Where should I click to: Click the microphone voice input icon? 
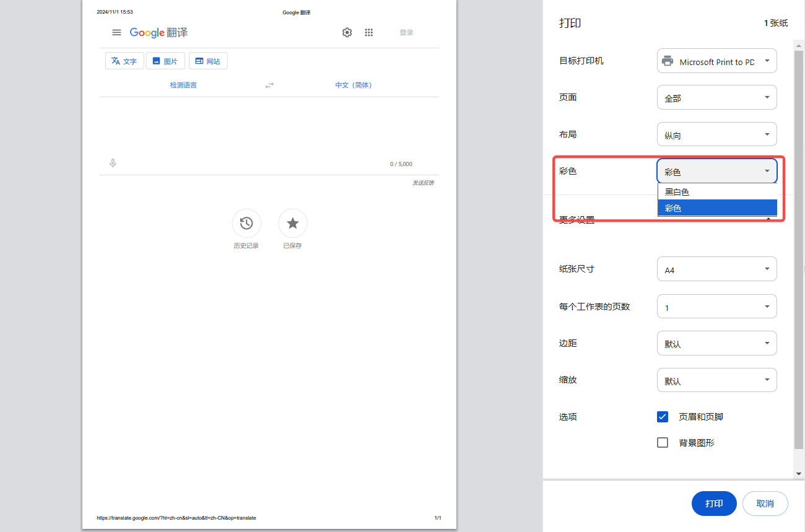pos(113,164)
